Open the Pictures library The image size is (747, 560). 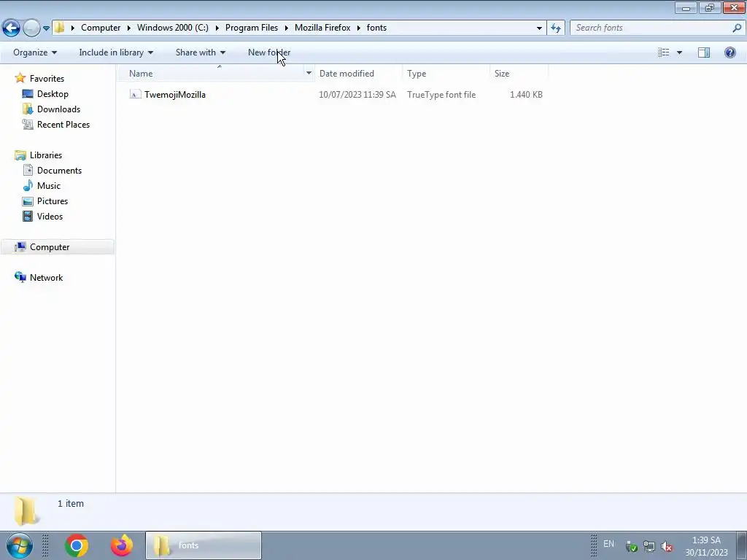pyautogui.click(x=53, y=201)
